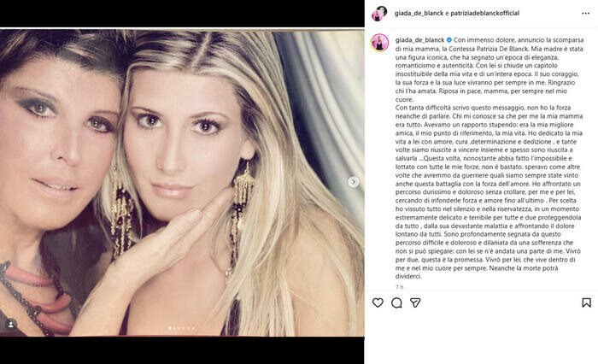Viewport: 598px width, 364px height.
Task: Jump to the last carousel dot
Action: pyautogui.click(x=193, y=328)
